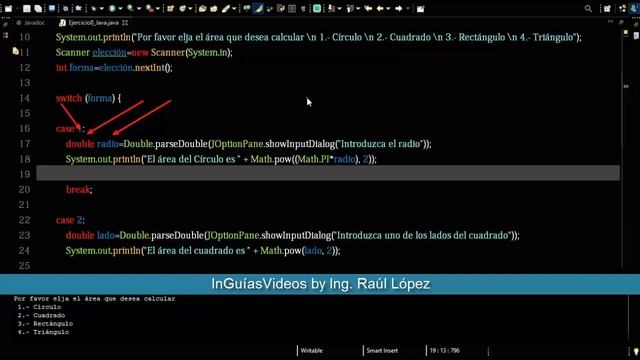This screenshot has height=360, width=640.
Task: Click the word 'switch' on line 14
Action: coord(69,98)
